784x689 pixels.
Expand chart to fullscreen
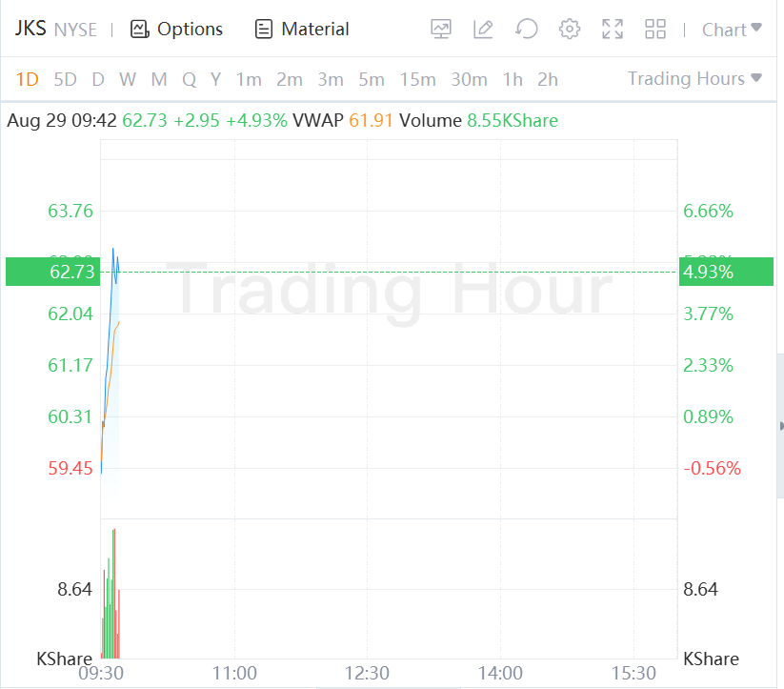(x=613, y=30)
